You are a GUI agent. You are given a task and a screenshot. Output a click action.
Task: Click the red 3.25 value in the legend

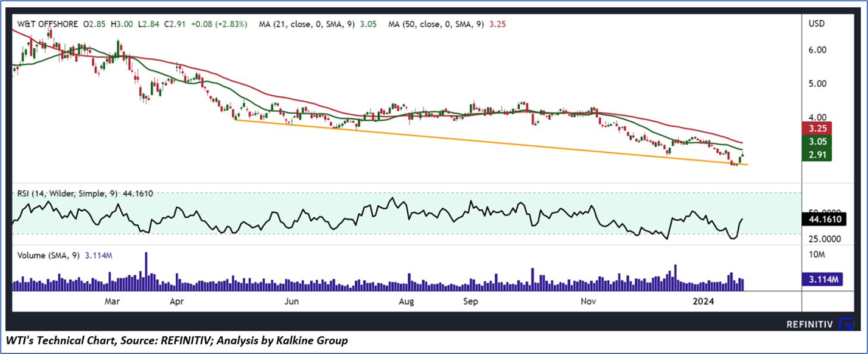point(498,24)
